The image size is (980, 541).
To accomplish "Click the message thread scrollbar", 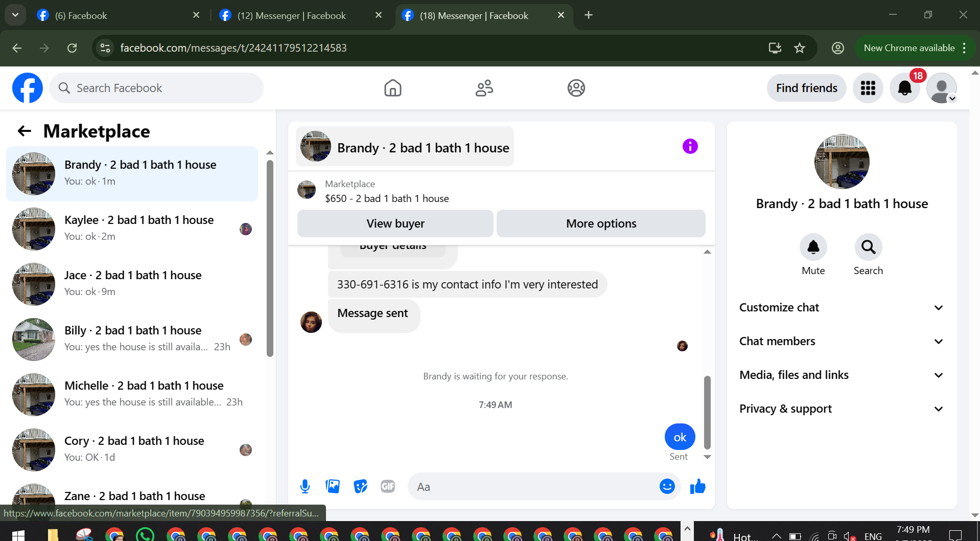I will (707, 412).
